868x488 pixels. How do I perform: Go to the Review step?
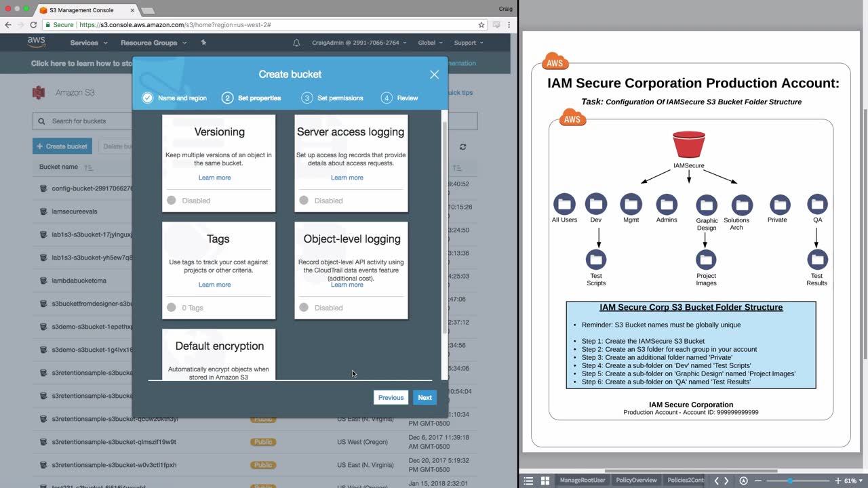pyautogui.click(x=399, y=98)
